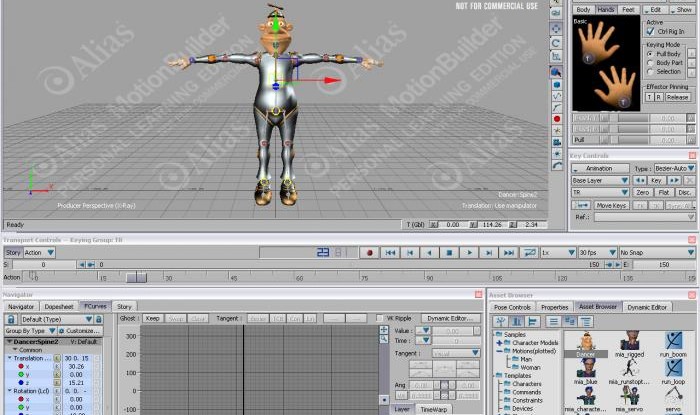The height and width of the screenshot is (415, 700).
Task: Click the key slide icon left of Move Keys
Action: [x=581, y=205]
